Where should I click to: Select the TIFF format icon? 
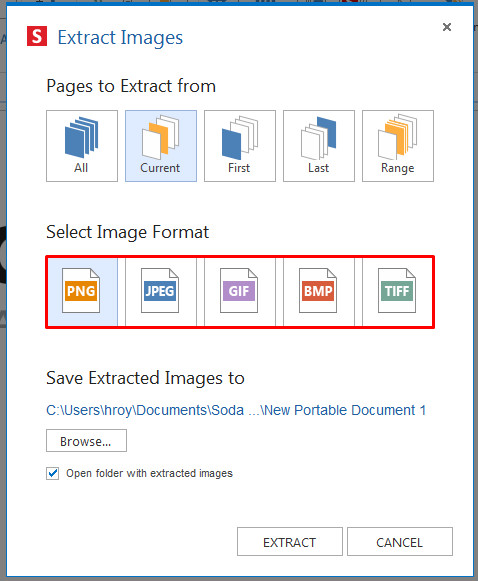point(397,292)
